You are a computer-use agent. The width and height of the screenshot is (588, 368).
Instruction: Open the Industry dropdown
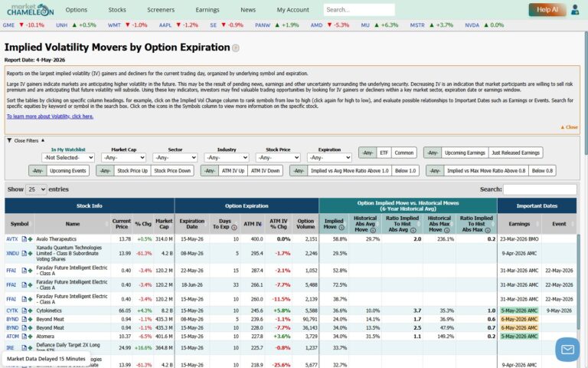(x=227, y=157)
